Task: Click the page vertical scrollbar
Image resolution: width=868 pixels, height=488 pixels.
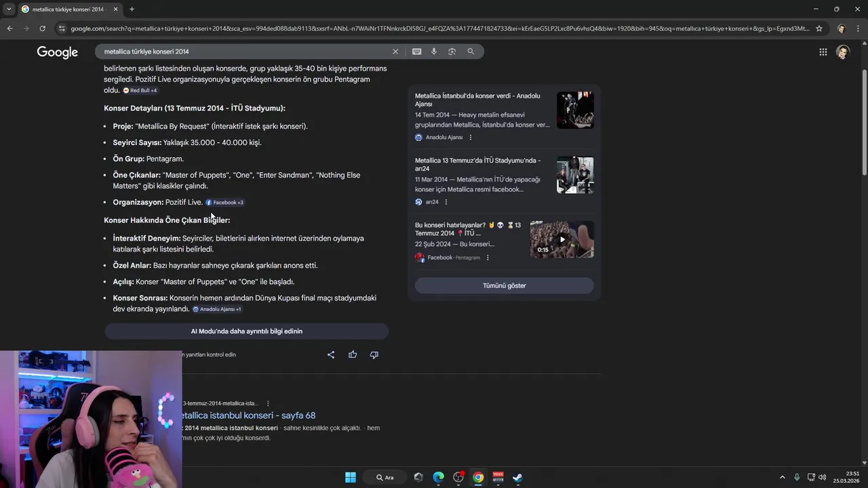Action: (x=864, y=122)
